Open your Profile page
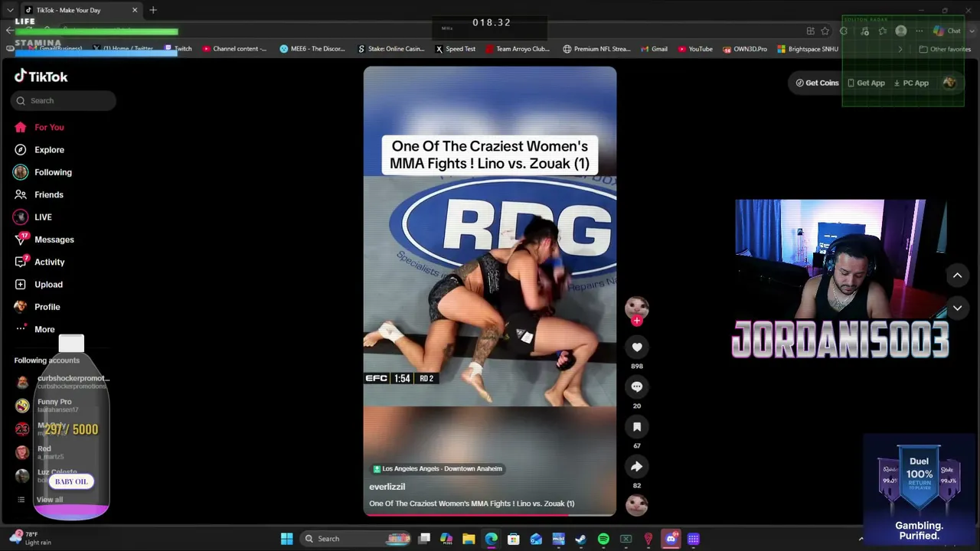This screenshot has height=551, width=980. tap(37, 307)
